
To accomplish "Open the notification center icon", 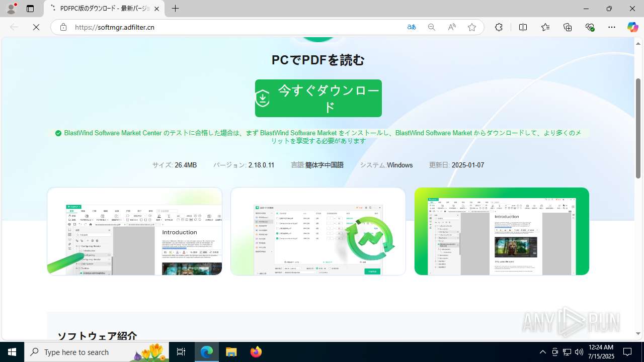I will click(x=627, y=352).
